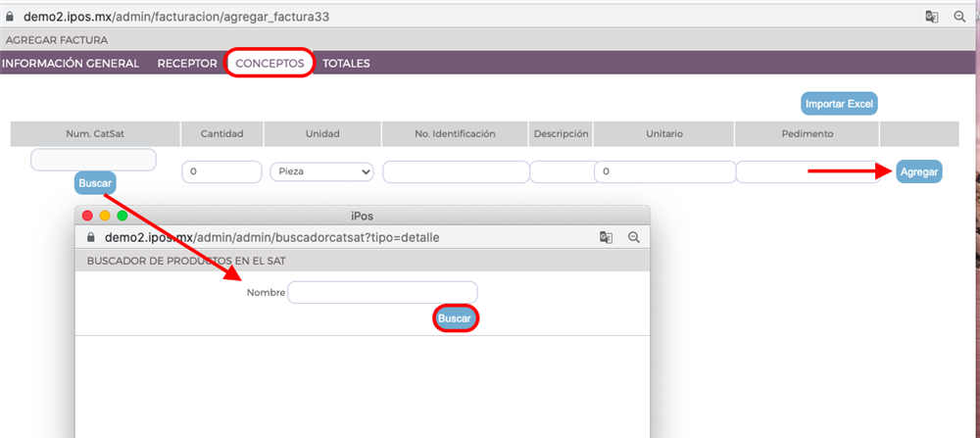Viewport: 980px width, 438px height.
Task: Focus the Cantidad input field
Action: coord(221,171)
